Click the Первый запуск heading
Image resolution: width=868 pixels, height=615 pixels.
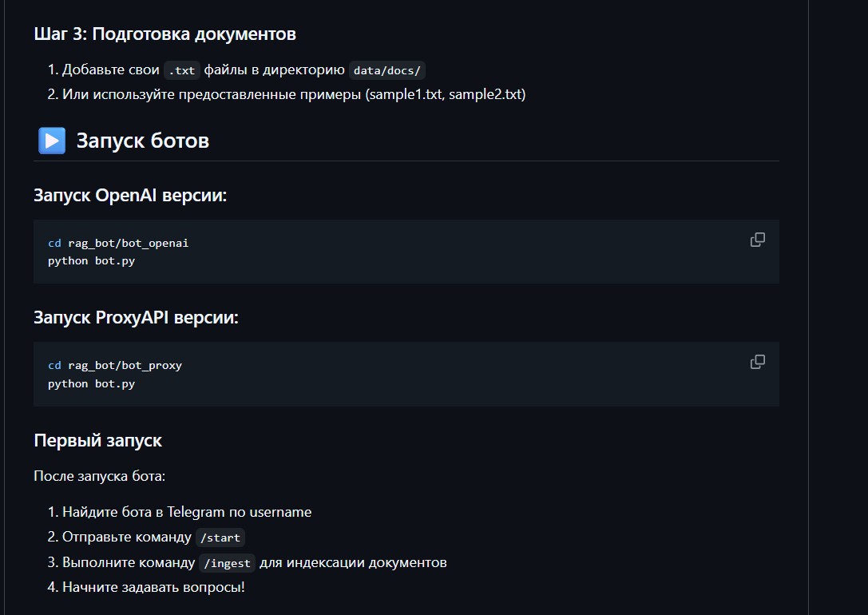click(97, 440)
